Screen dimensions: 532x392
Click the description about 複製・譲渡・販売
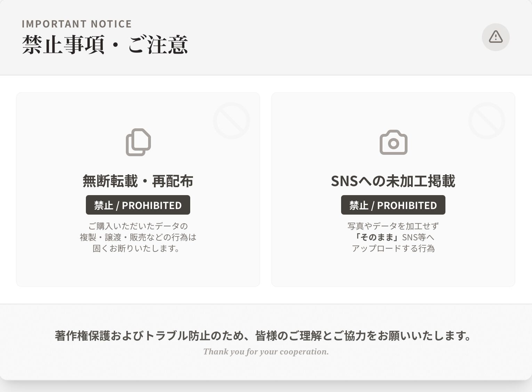coord(138,237)
